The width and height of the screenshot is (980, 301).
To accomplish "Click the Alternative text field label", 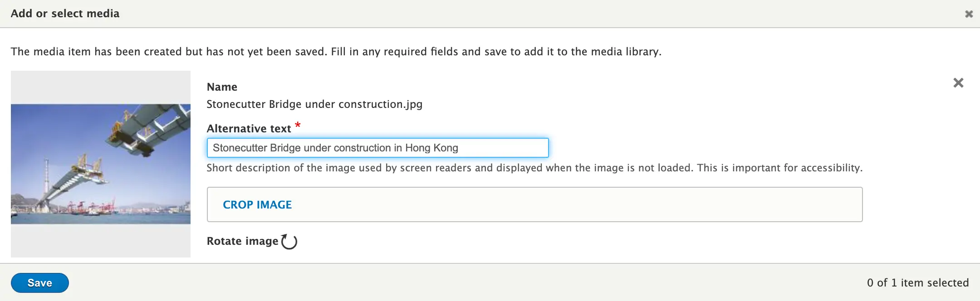I will click(249, 129).
